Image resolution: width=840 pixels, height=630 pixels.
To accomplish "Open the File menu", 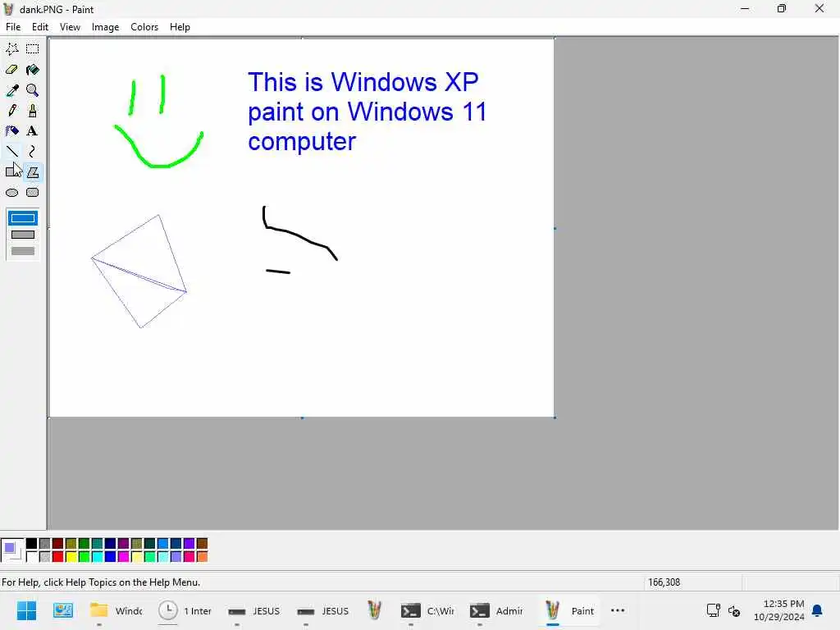I will [x=13, y=27].
